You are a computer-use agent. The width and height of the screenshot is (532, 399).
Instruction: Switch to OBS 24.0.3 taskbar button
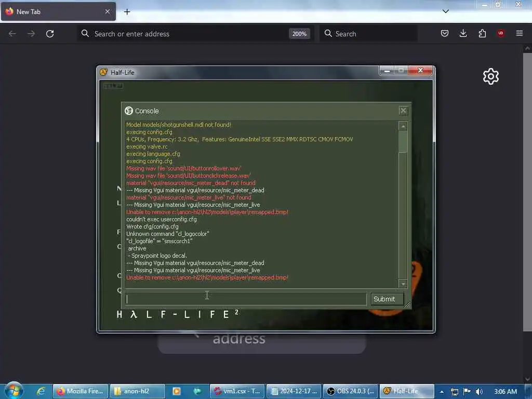(350, 391)
